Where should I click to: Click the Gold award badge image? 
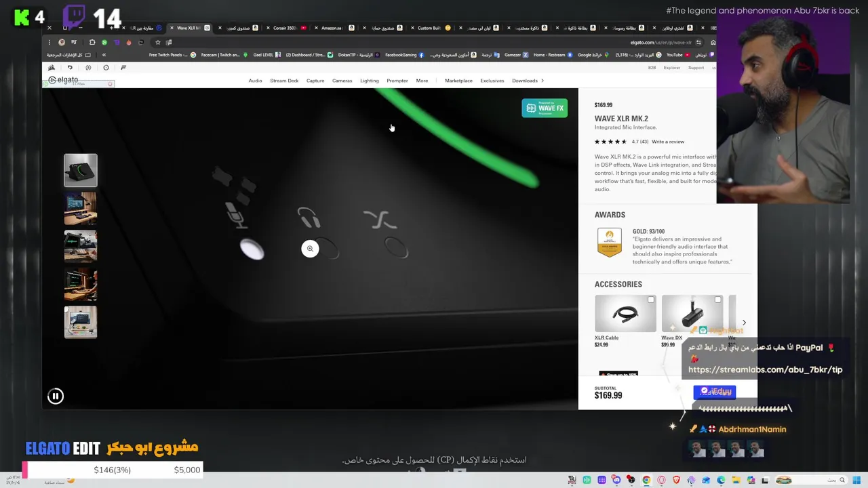tap(609, 243)
